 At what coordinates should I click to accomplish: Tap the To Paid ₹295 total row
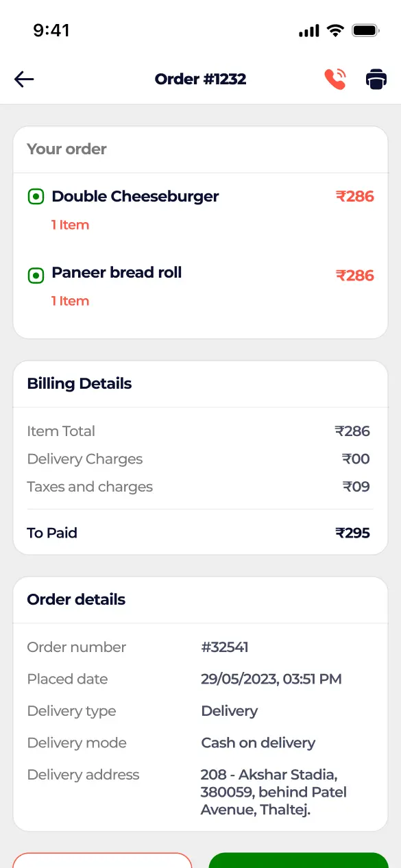click(199, 533)
